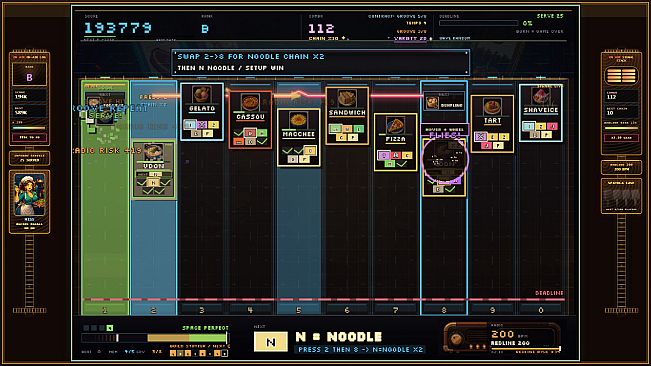The height and width of the screenshot is (366, 651).
Task: Select lane 0 number key
Action: [540, 310]
